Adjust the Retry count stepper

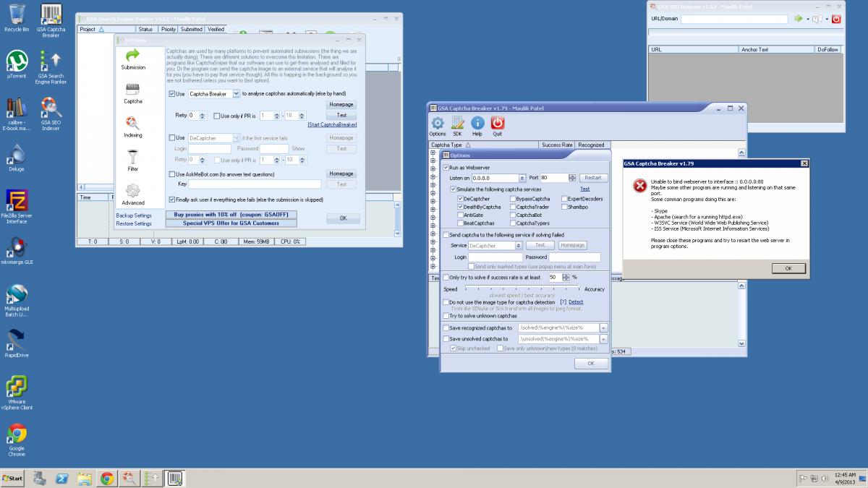(x=203, y=116)
